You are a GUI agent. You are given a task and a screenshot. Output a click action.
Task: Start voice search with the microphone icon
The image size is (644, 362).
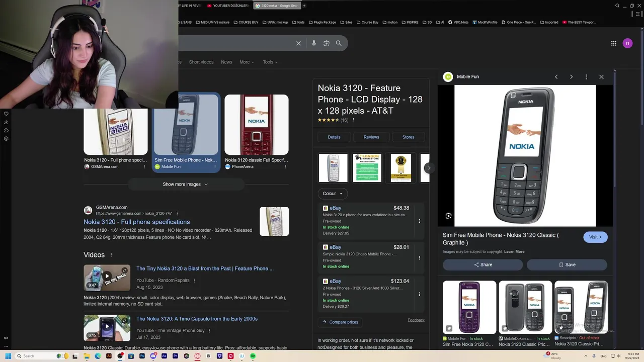coord(314,43)
